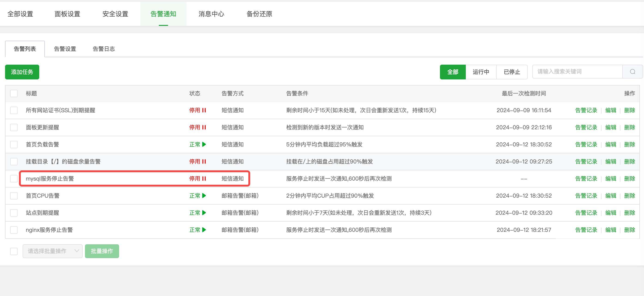Delete the 首页负载告警 task
Viewport: 644px width, 296px height.
click(x=629, y=144)
